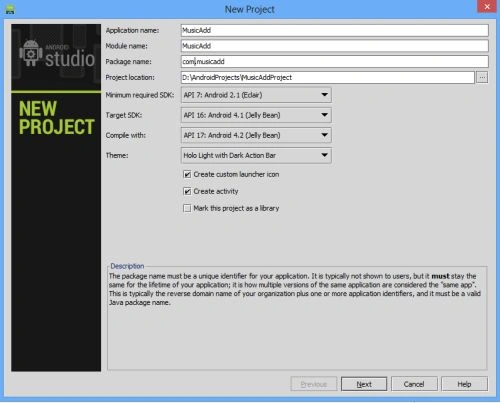500x403 pixels.
Task: Click the 'Theme:' label
Action: 117,155
